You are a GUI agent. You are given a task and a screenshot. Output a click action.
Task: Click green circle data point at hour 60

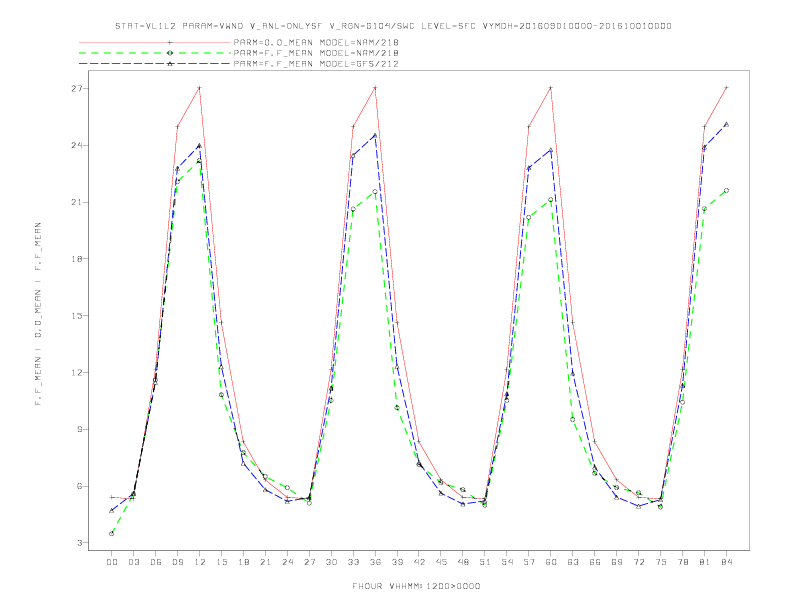click(551, 199)
